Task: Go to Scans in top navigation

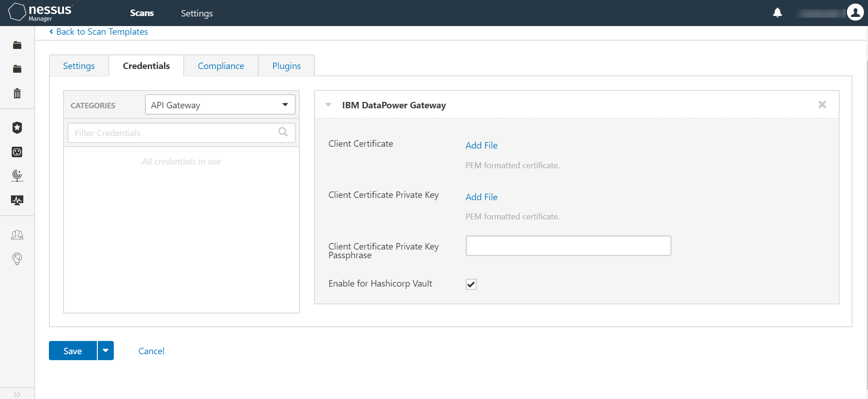Action: [x=142, y=13]
